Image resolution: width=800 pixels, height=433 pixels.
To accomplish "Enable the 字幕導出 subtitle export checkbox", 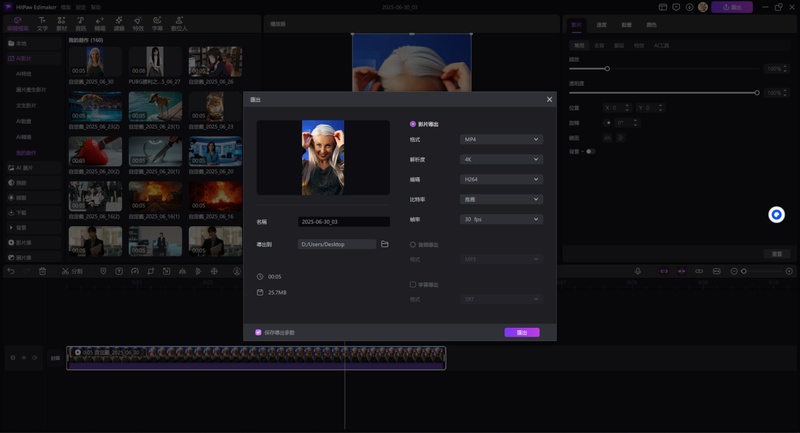I will pyautogui.click(x=414, y=284).
